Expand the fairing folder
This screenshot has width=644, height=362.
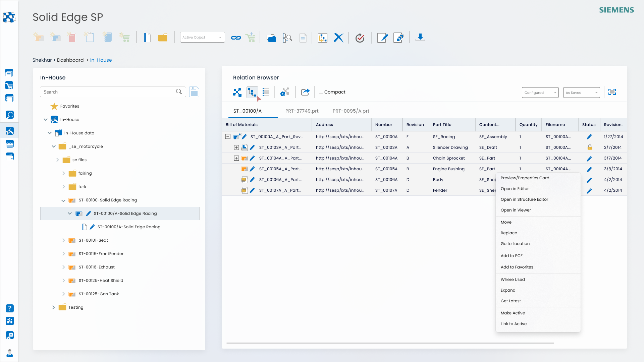(64, 173)
